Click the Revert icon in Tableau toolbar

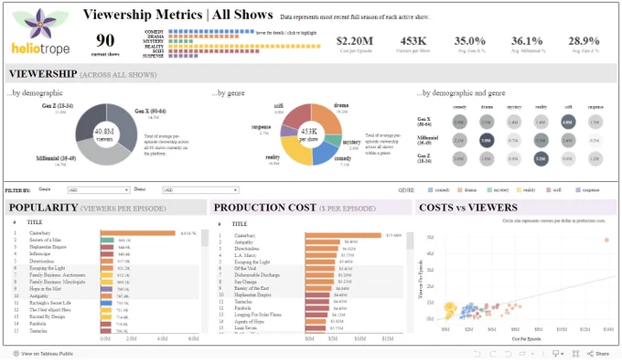pos(508,354)
